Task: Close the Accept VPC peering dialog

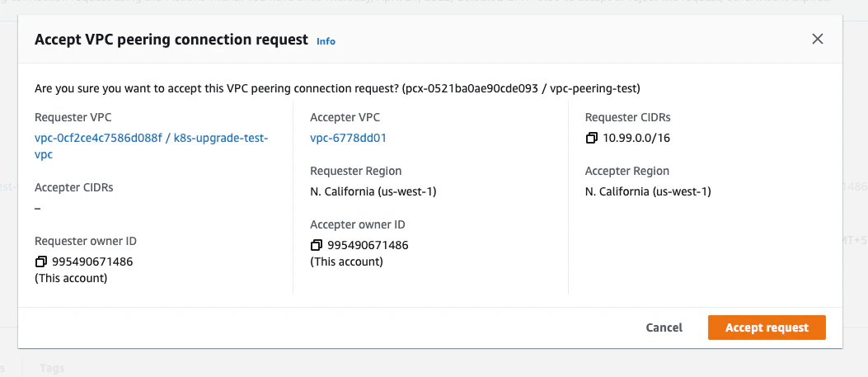Action: (818, 40)
